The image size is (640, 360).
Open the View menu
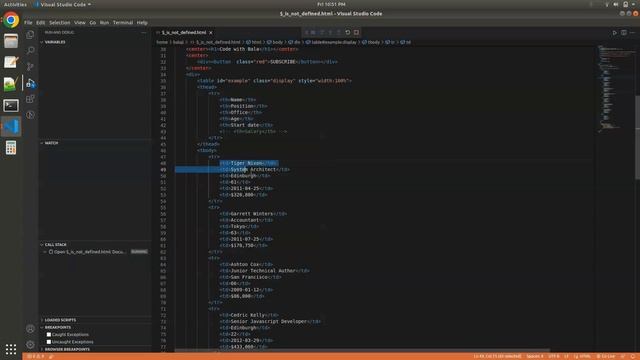(x=80, y=22)
